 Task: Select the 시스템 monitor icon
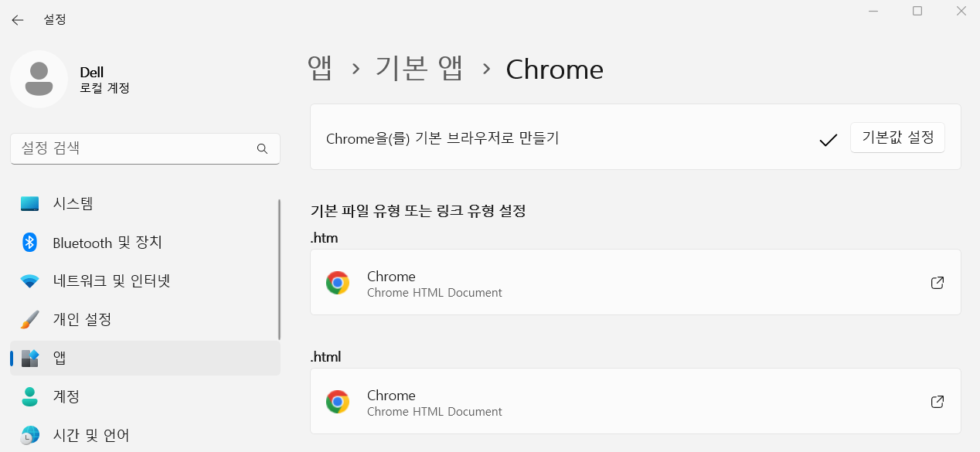pyautogui.click(x=30, y=204)
